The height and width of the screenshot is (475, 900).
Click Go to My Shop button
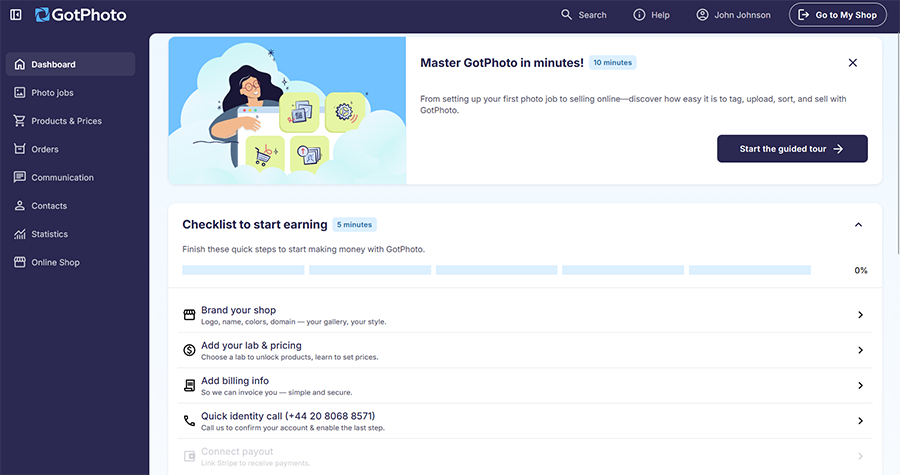pyautogui.click(x=837, y=15)
